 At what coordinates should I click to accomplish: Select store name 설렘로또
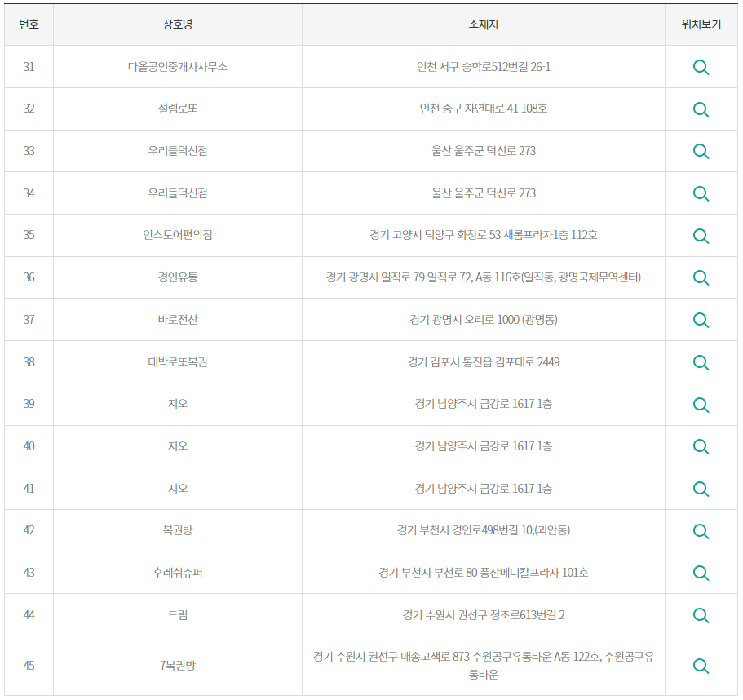click(178, 109)
